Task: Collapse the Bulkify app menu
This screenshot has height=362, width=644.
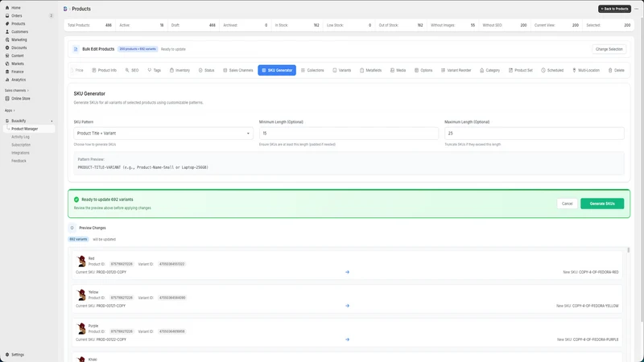Action: [52, 121]
